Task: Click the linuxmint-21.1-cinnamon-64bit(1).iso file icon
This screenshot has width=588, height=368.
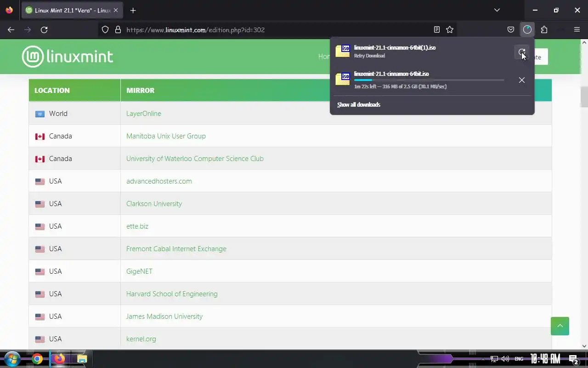Action: tap(343, 51)
